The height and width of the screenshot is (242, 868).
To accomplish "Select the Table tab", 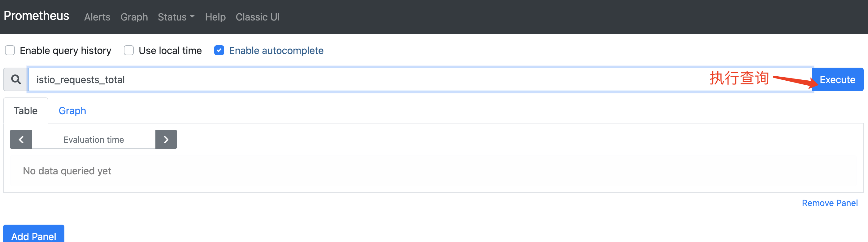I will [26, 111].
